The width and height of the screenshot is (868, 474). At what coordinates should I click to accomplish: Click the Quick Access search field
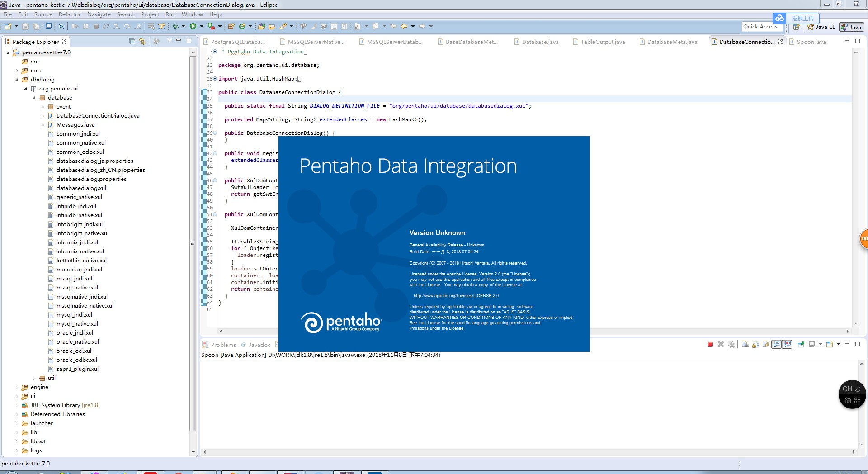tap(762, 27)
